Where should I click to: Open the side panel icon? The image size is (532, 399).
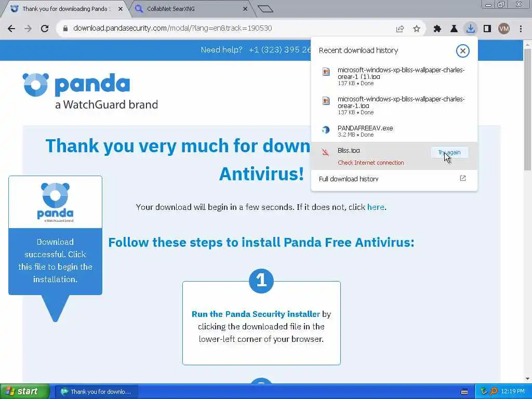coord(487,29)
